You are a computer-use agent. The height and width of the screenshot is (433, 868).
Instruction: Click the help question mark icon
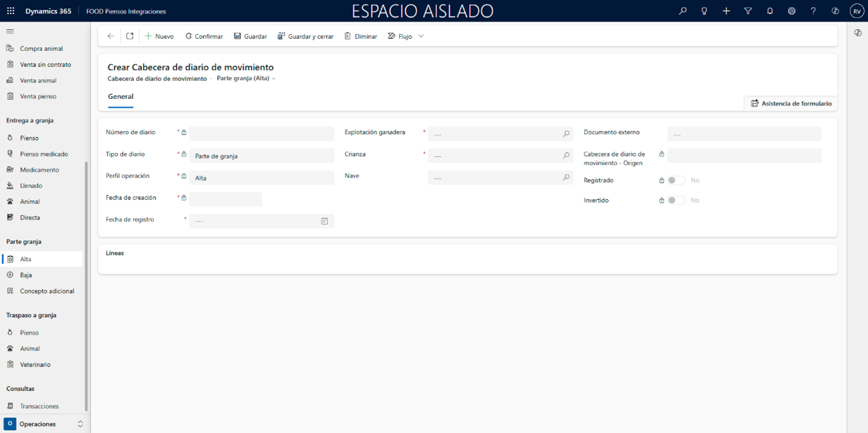[813, 11]
